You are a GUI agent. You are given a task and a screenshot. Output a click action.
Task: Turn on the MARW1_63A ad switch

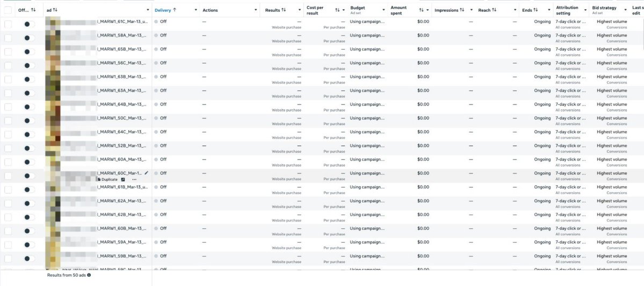[29, 93]
